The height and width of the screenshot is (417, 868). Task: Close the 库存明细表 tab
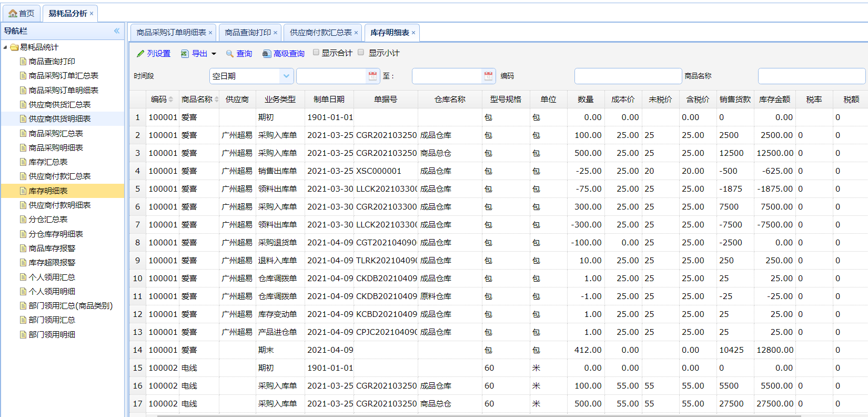click(413, 33)
